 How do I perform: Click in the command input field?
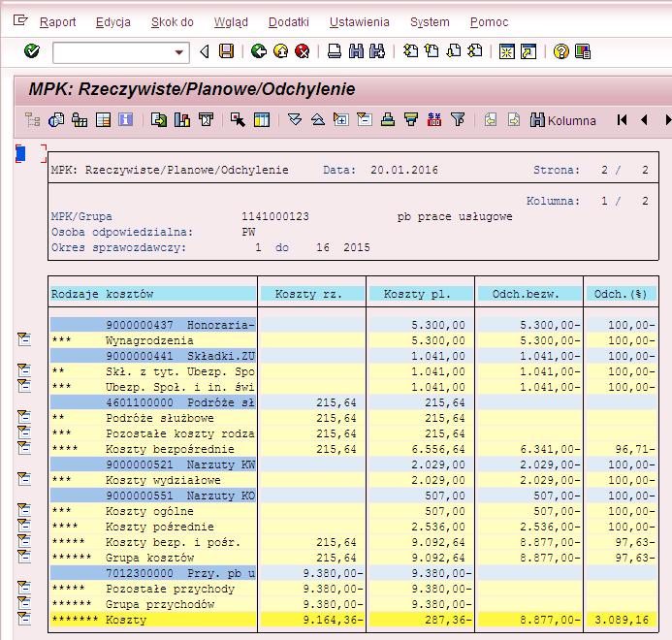click(x=113, y=52)
